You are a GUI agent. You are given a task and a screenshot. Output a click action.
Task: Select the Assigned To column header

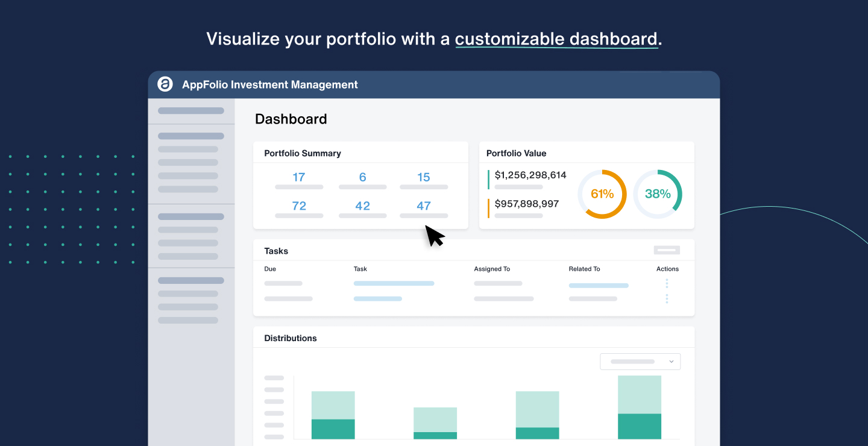pyautogui.click(x=492, y=269)
